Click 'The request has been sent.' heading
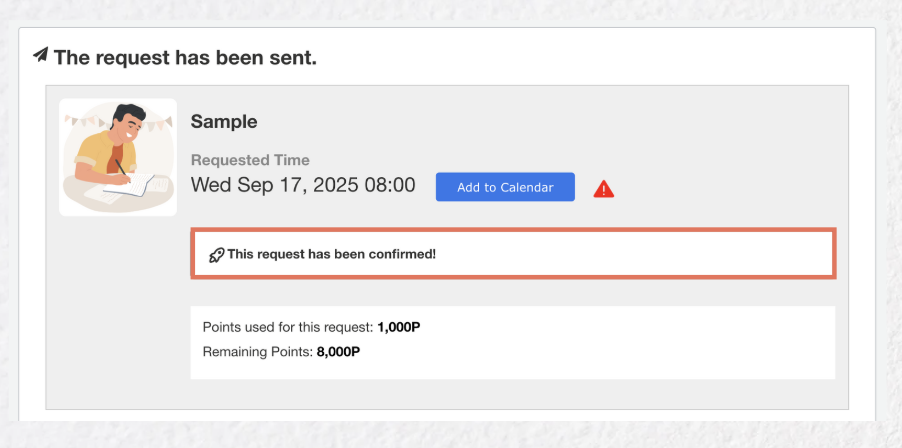The height and width of the screenshot is (448, 902). [x=185, y=58]
